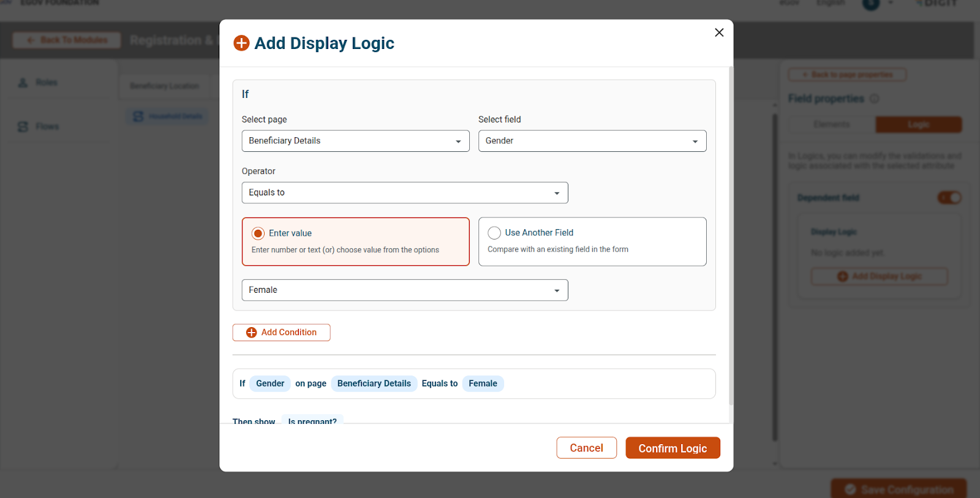Toggle the Dependent field switch
This screenshot has height=498, width=980.
[949, 198]
